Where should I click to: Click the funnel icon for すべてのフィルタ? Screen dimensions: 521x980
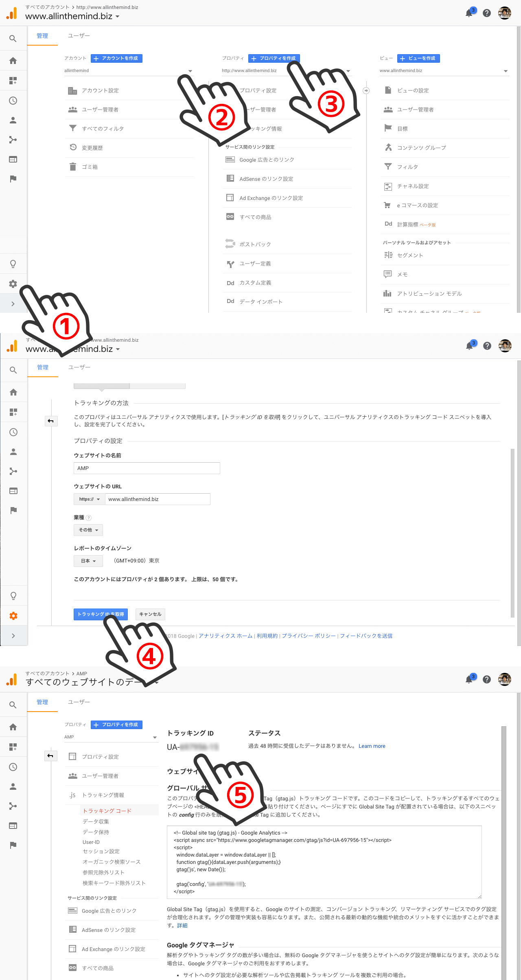click(73, 128)
